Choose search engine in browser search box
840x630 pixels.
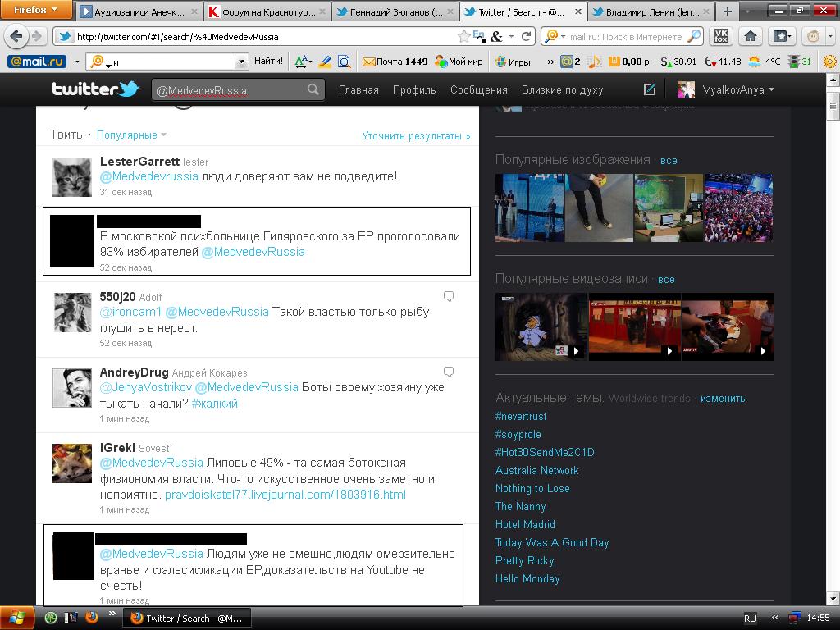click(555, 36)
